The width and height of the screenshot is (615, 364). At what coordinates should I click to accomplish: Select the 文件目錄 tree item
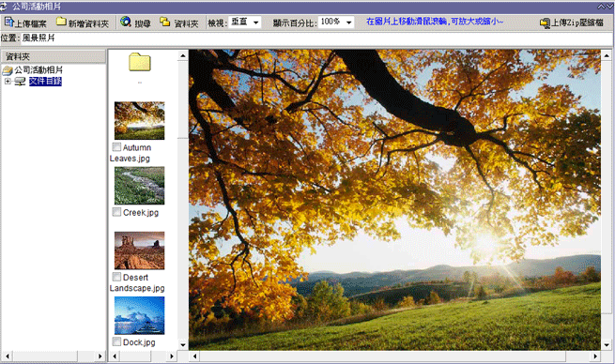coord(45,81)
